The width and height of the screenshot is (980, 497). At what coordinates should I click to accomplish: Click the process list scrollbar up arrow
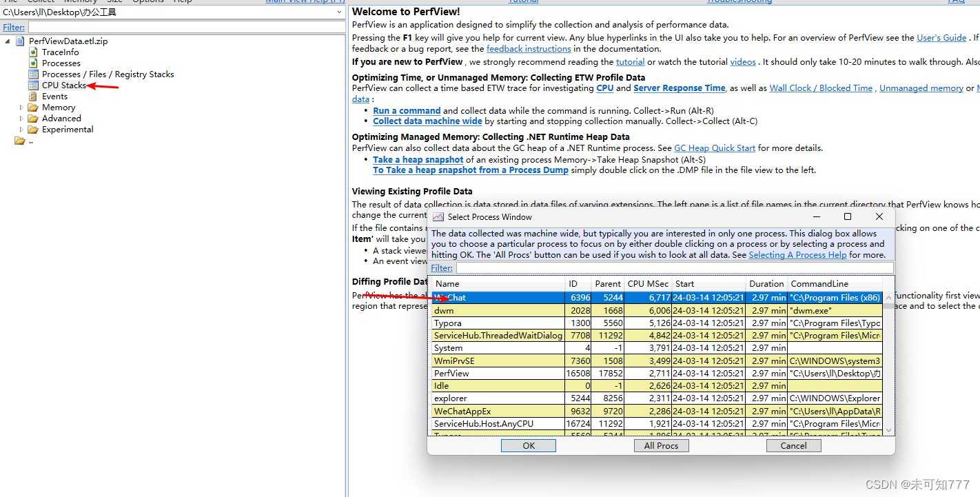click(888, 297)
